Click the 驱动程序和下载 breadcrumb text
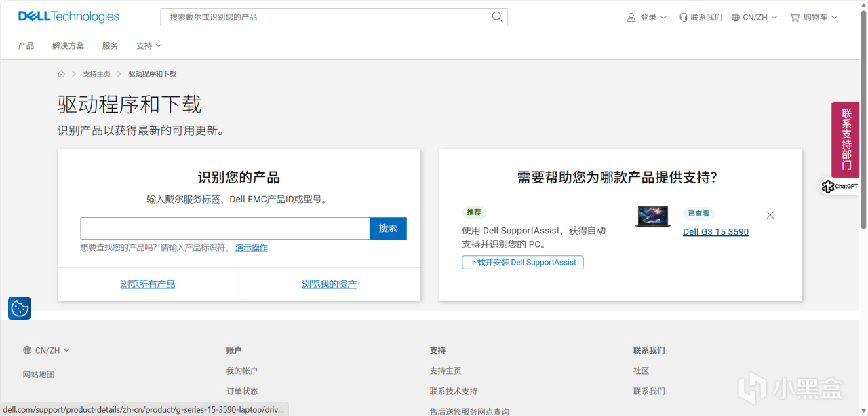Image resolution: width=868 pixels, height=416 pixels. point(153,73)
